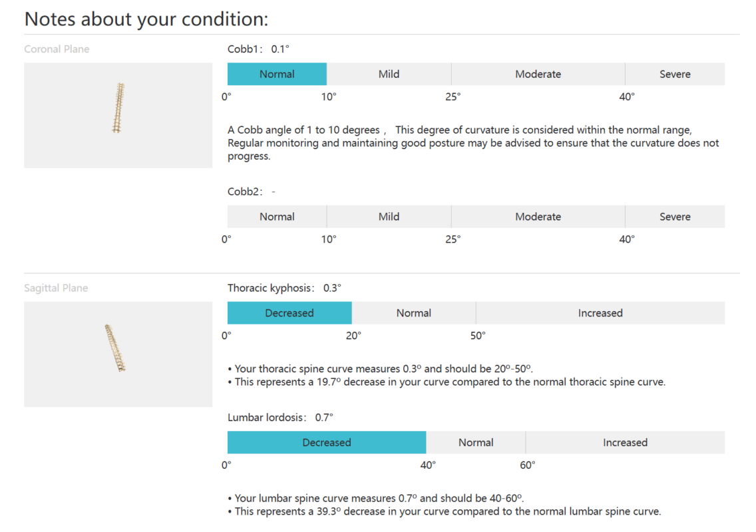Click the sagittal plane spine model thumbnail

[118, 354]
